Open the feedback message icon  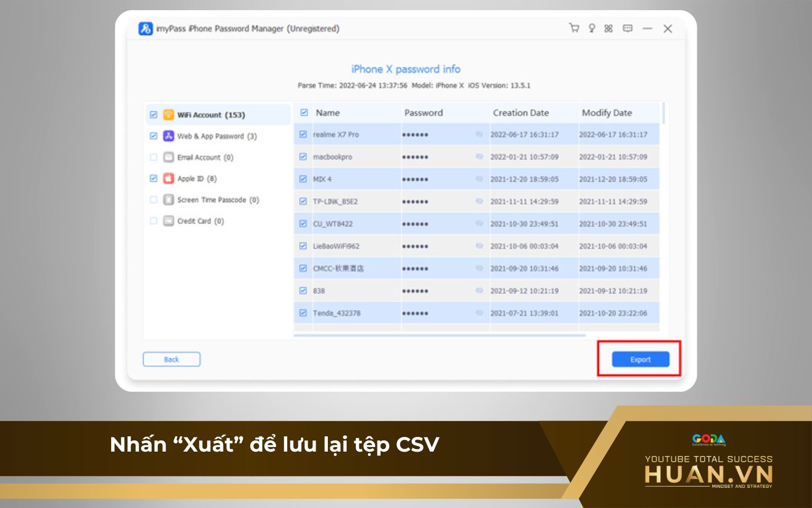point(628,28)
